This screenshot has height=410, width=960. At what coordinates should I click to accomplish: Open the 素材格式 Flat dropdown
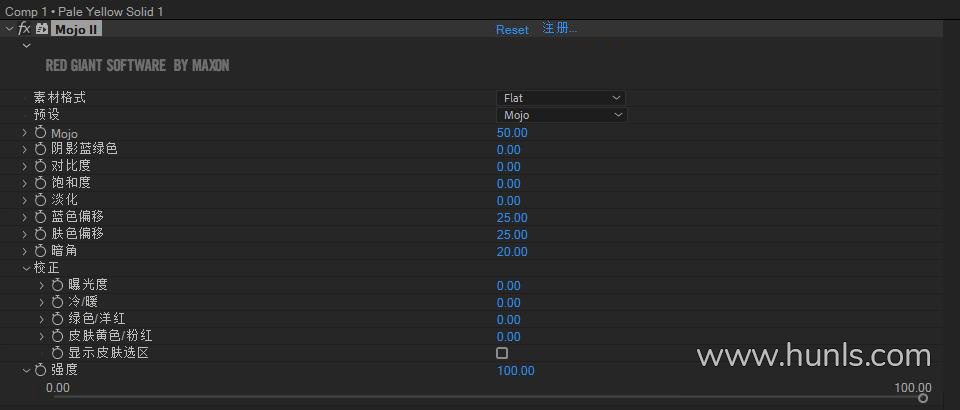click(561, 98)
